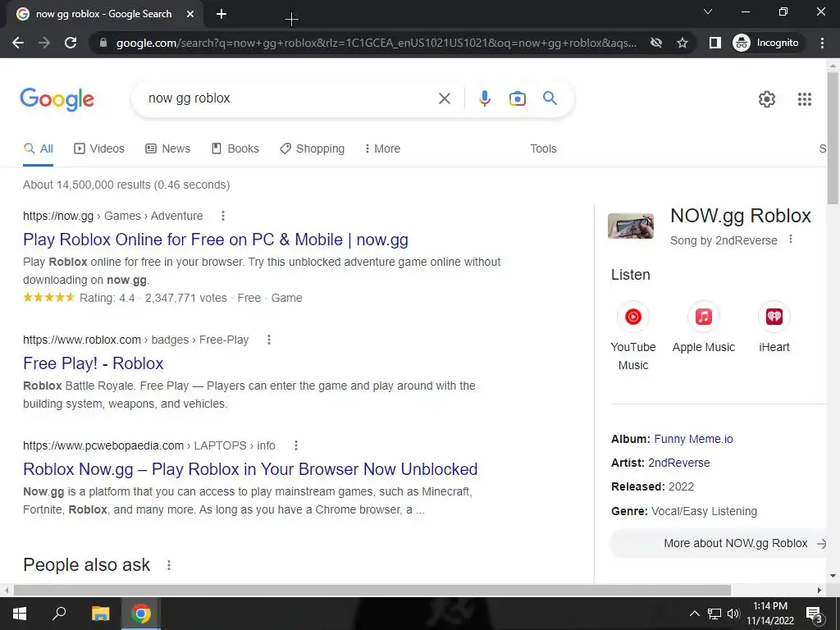Expand the More search categories menu
The width and height of the screenshot is (840, 630).
[x=382, y=149]
